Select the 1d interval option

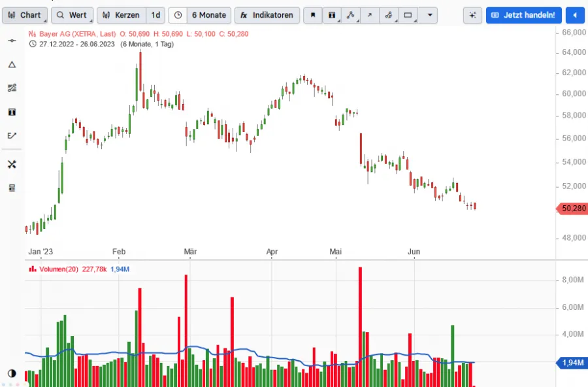pos(155,15)
